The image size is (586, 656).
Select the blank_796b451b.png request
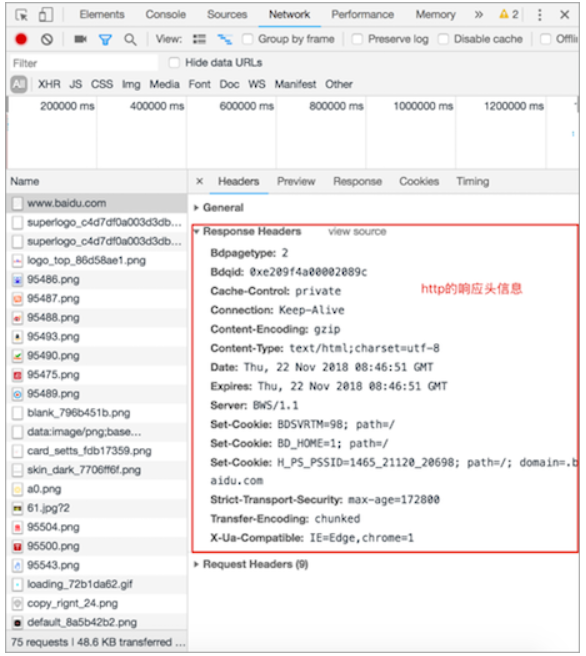tap(97, 413)
